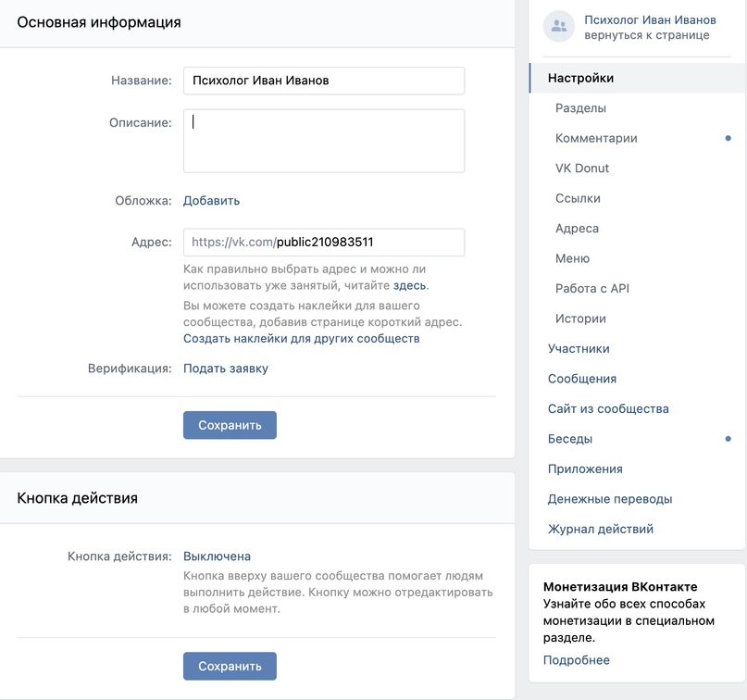Save the Основная информация section
The height and width of the screenshot is (700, 747).
230,425
